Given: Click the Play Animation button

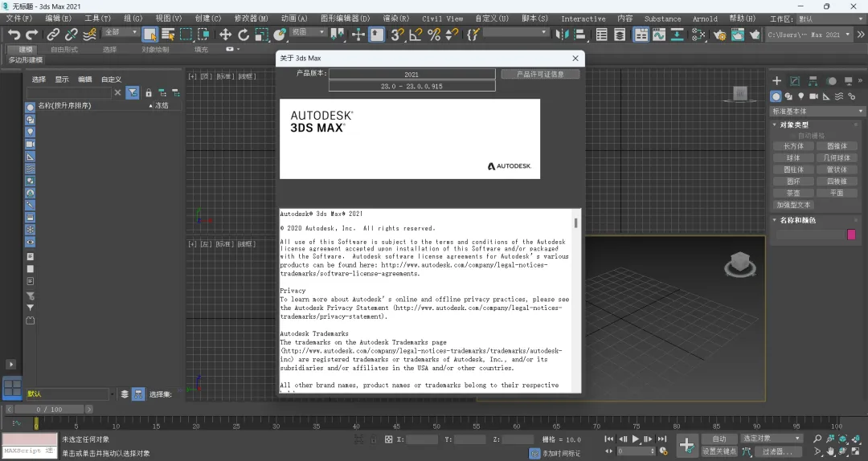Looking at the screenshot, I should 636,439.
